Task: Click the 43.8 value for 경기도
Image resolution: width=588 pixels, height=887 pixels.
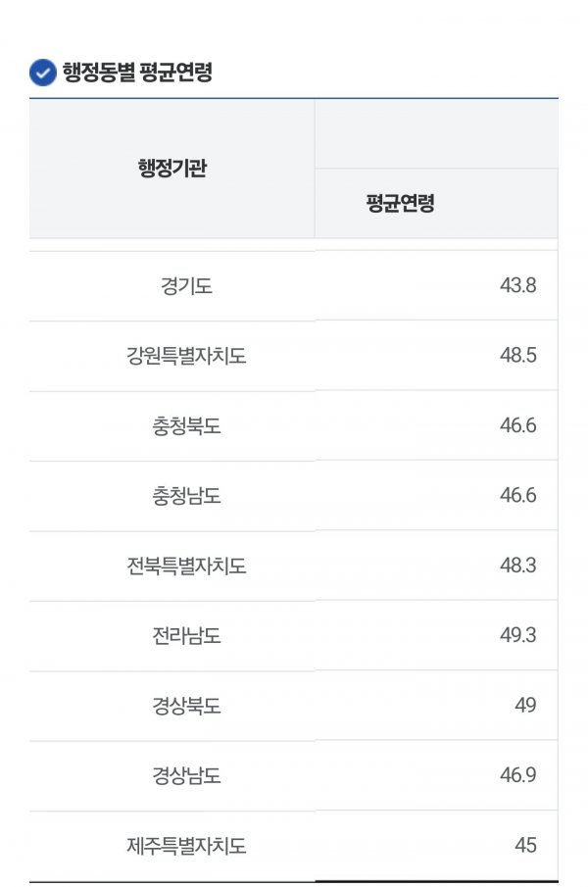Action: pyautogui.click(x=517, y=285)
